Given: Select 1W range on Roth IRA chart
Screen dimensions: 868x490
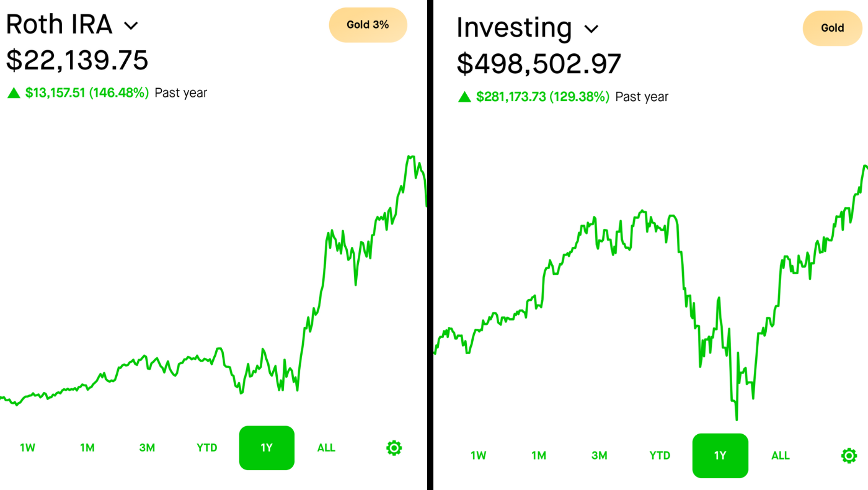Looking at the screenshot, I should click(x=27, y=448).
